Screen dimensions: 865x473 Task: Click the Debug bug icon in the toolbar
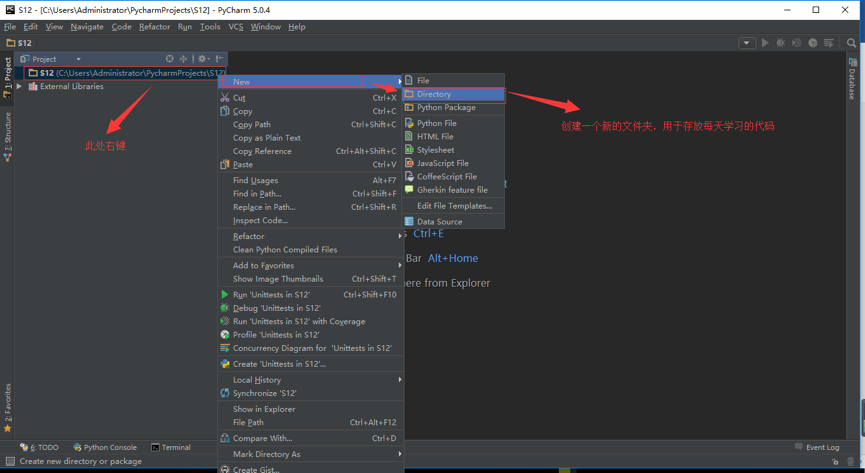tap(781, 42)
